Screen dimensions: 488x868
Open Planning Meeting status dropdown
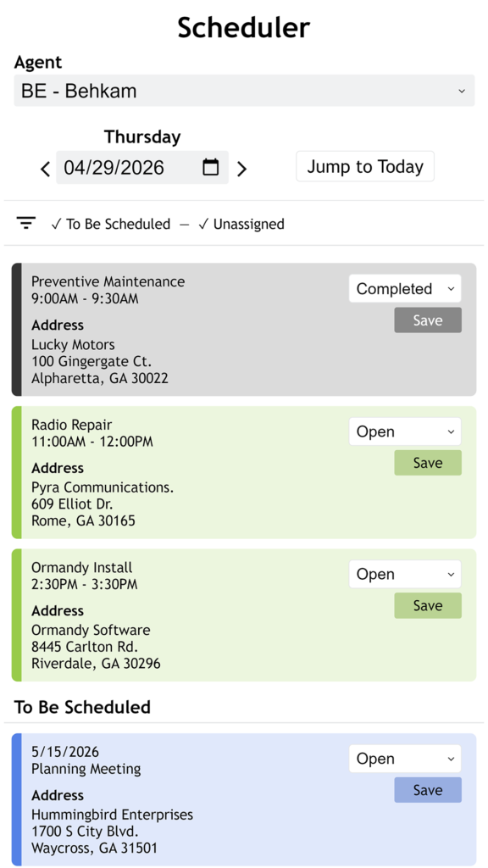pyautogui.click(x=405, y=759)
